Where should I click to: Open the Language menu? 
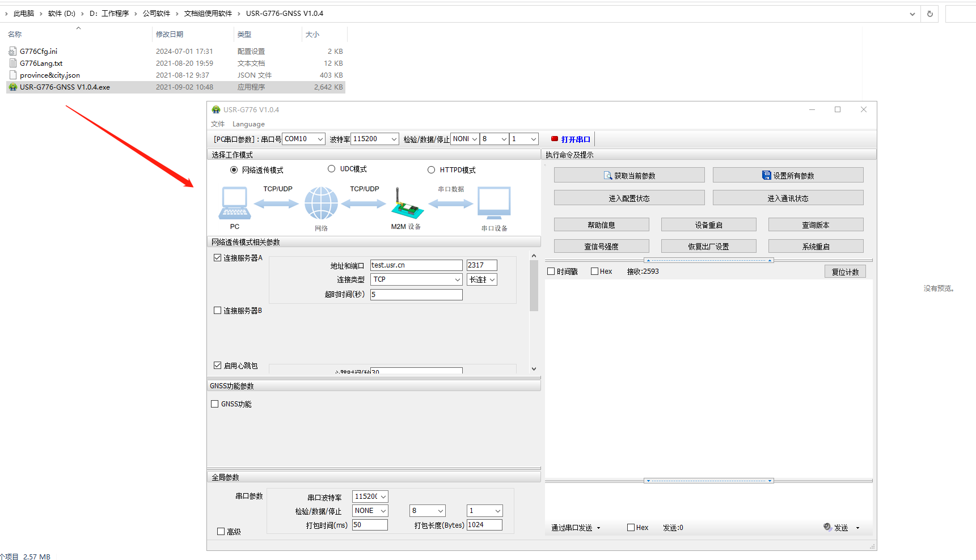pos(248,124)
